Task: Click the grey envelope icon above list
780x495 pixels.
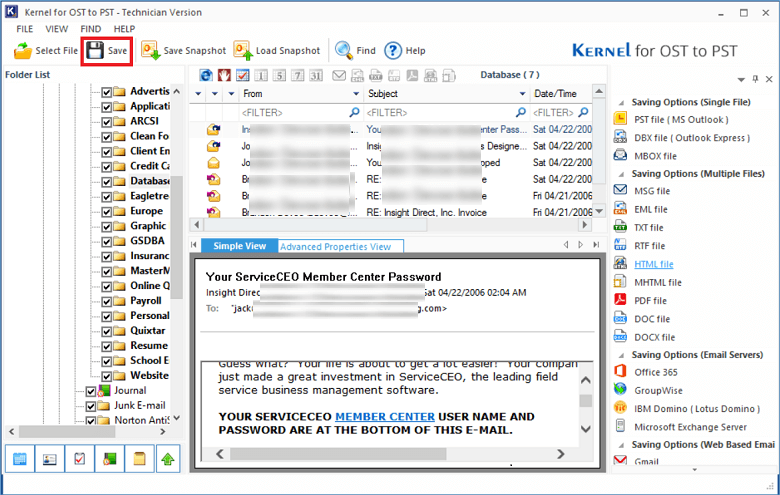Action: pyautogui.click(x=339, y=75)
